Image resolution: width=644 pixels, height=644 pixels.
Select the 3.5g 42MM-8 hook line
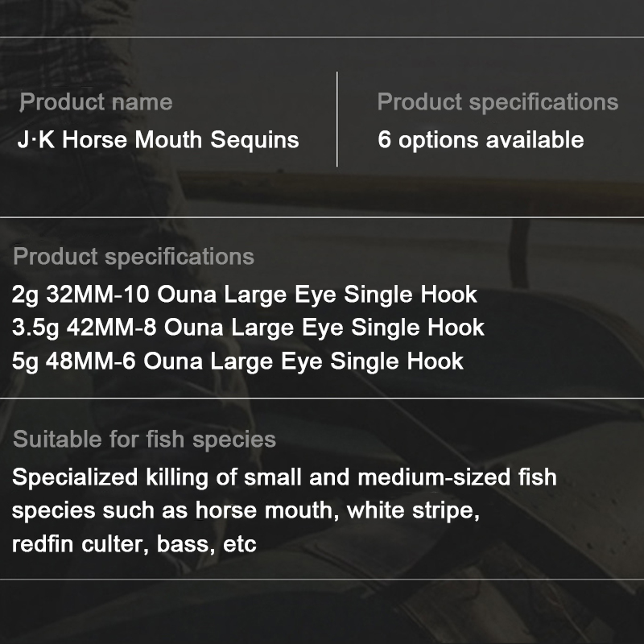[x=249, y=328]
